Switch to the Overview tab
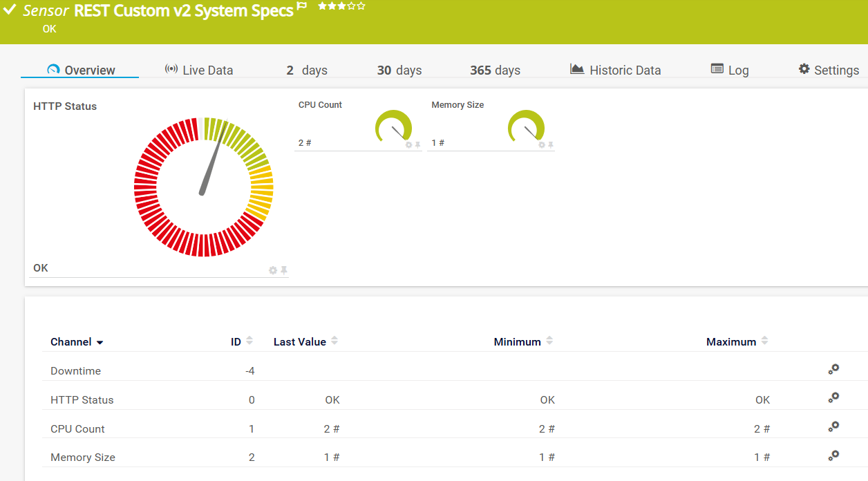This screenshot has height=481, width=868. (80, 70)
